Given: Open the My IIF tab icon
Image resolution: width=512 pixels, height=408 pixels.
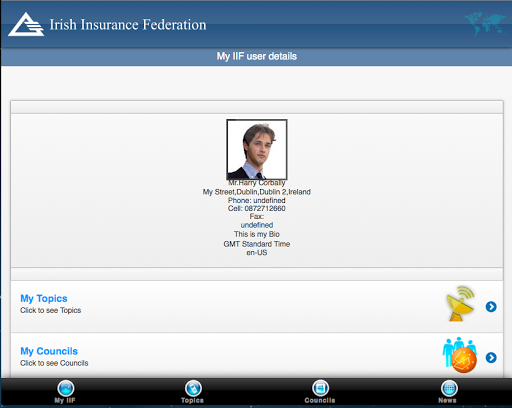Looking at the screenshot, I should pyautogui.click(x=66, y=388).
